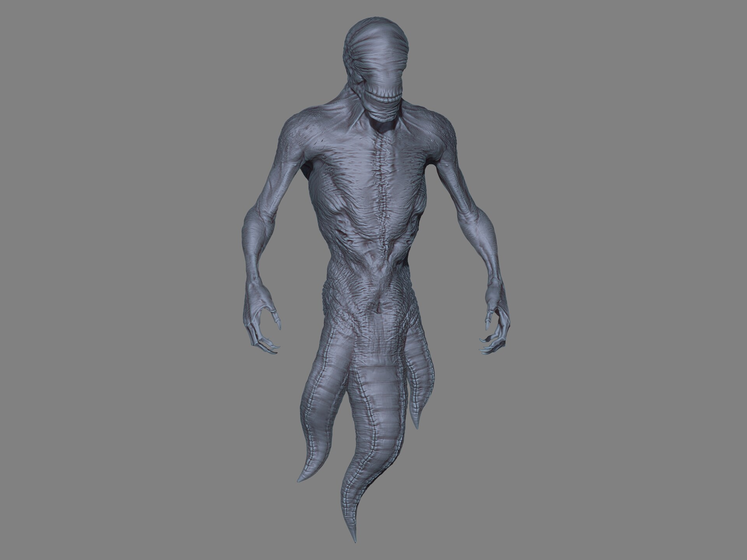This screenshot has height=560, width=747.
Task: Click the short right tentacle's tip
Action: click(417, 427)
